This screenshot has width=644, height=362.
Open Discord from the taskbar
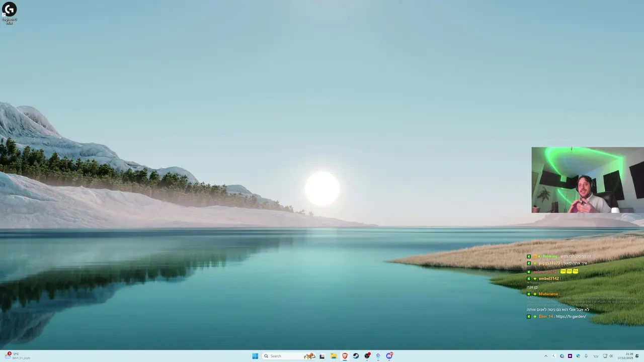[389, 356]
